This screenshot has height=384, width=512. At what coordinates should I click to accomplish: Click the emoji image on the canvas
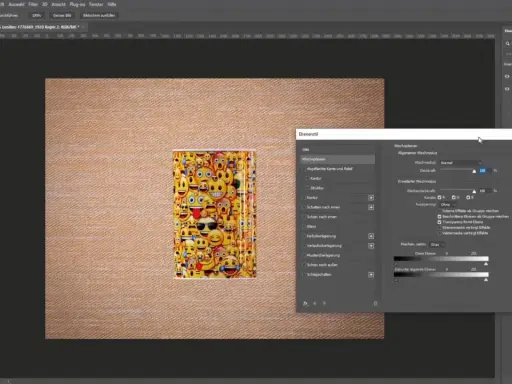point(215,214)
